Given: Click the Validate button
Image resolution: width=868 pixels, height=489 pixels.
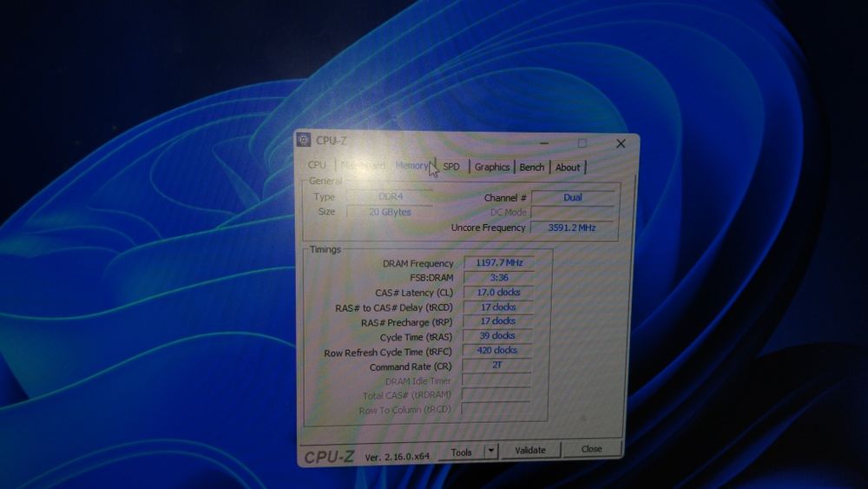Looking at the screenshot, I should (530, 450).
